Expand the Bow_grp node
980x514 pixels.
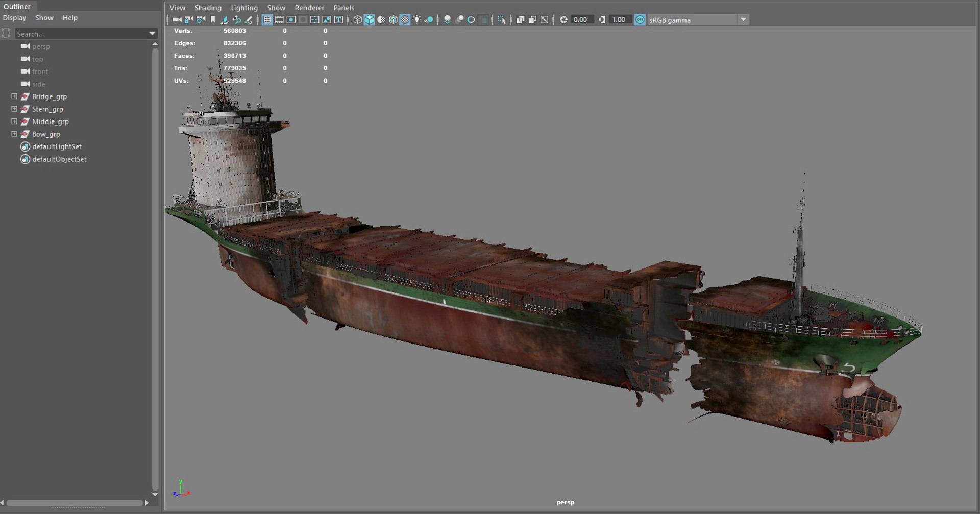point(14,134)
